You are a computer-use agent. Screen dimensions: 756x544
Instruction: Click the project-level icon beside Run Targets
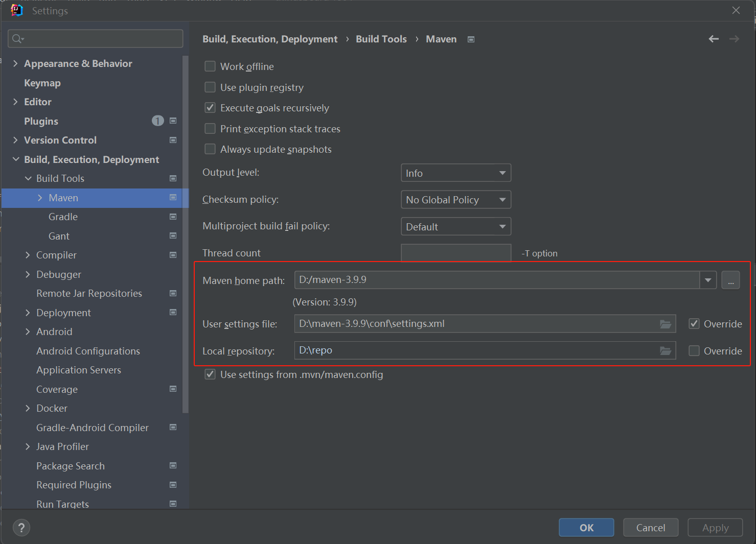coord(173,504)
